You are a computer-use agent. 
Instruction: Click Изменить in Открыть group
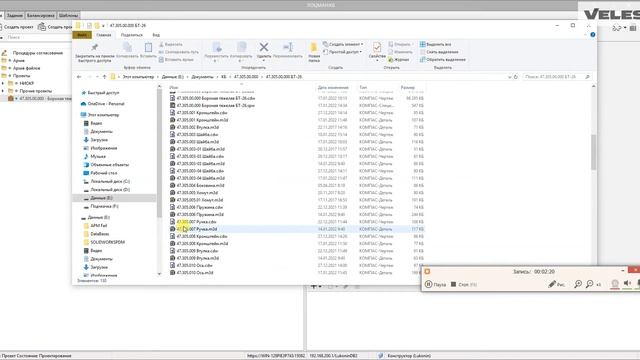tap(400, 52)
